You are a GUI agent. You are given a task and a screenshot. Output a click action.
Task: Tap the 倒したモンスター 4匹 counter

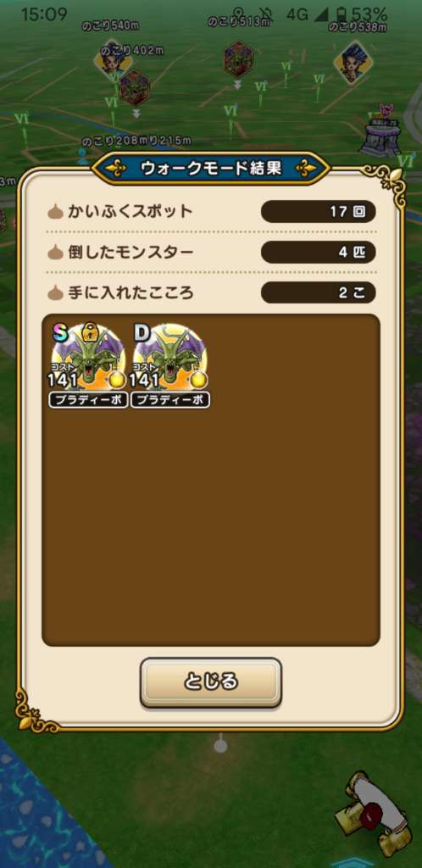pyautogui.click(x=318, y=253)
